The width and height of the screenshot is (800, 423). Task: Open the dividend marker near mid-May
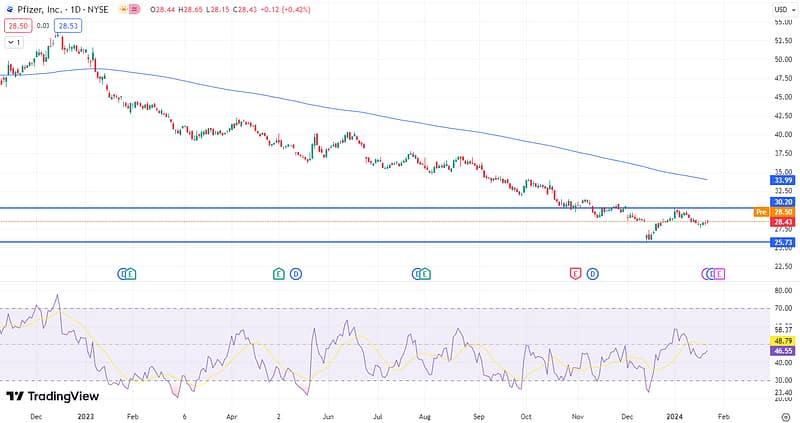[x=296, y=273]
